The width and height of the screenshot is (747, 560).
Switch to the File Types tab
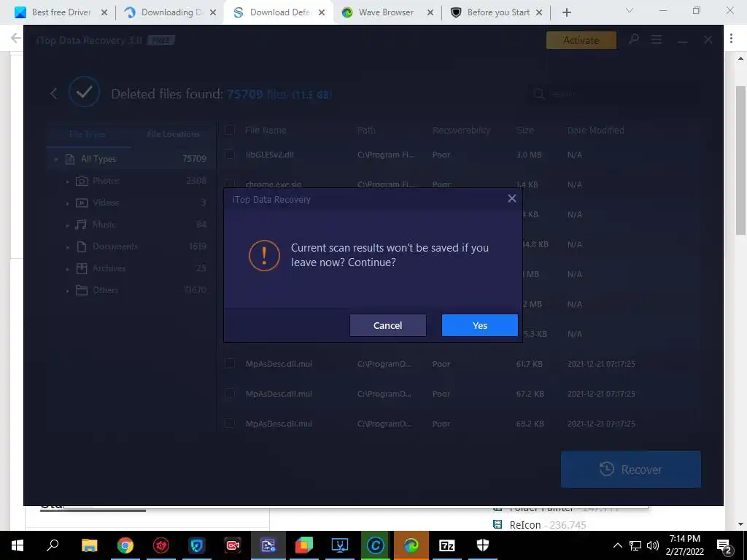click(x=88, y=134)
